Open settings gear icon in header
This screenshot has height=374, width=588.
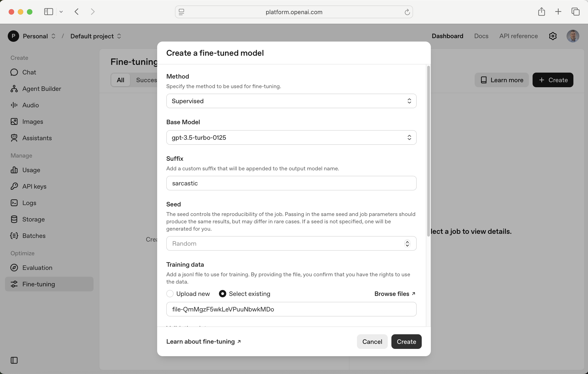point(553,36)
